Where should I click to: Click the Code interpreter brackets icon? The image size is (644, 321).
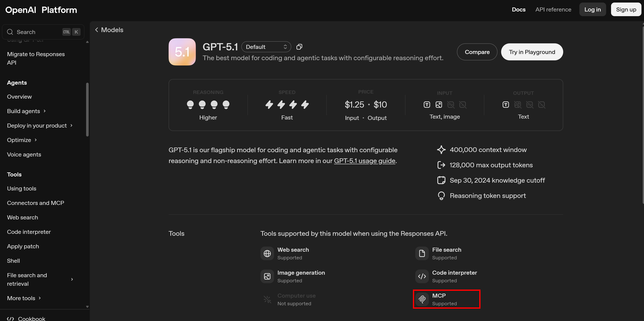click(422, 276)
